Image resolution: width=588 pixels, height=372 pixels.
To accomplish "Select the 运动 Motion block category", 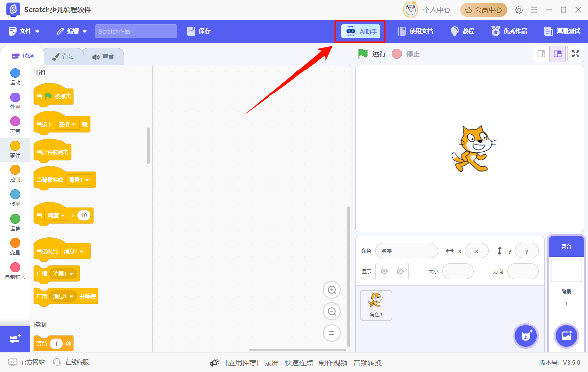I will (15, 76).
